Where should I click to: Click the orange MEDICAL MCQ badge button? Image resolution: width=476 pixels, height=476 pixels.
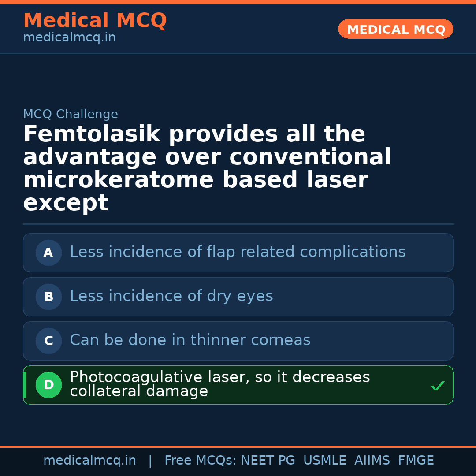point(395,29)
